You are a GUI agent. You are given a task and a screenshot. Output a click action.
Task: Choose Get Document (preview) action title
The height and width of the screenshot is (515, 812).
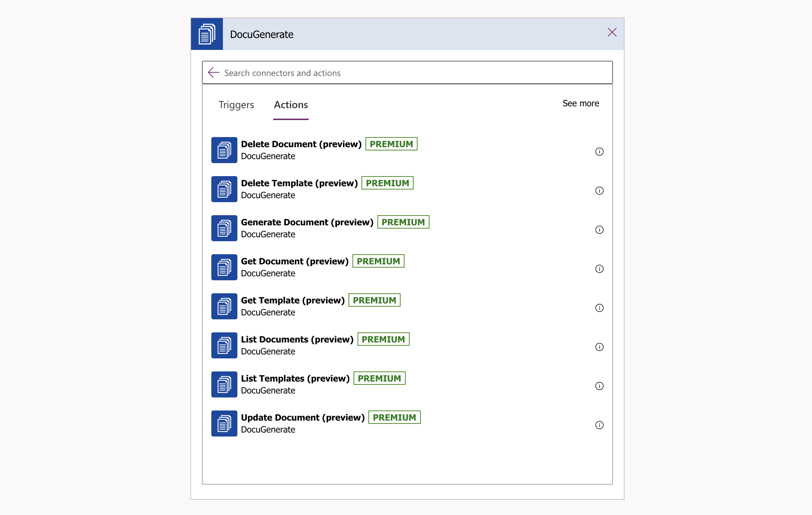(295, 261)
